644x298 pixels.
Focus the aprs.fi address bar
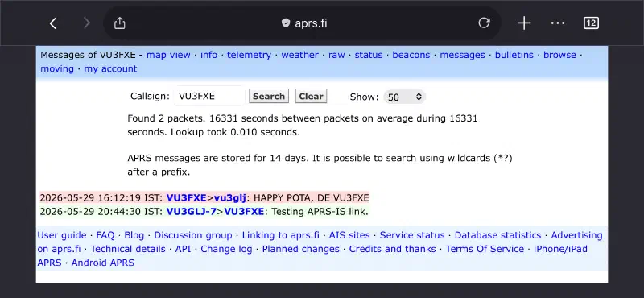coord(302,23)
